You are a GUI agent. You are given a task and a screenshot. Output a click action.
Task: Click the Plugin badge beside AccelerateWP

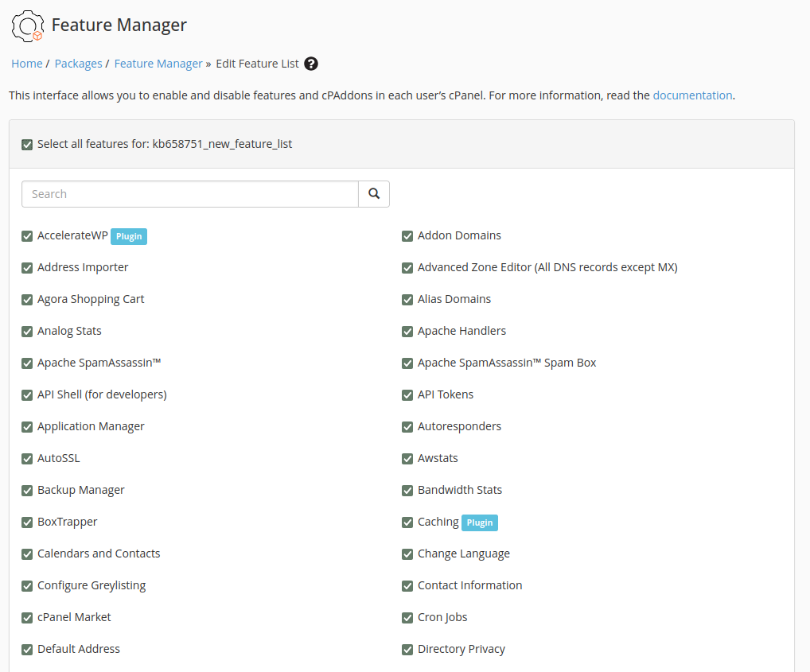(x=129, y=236)
